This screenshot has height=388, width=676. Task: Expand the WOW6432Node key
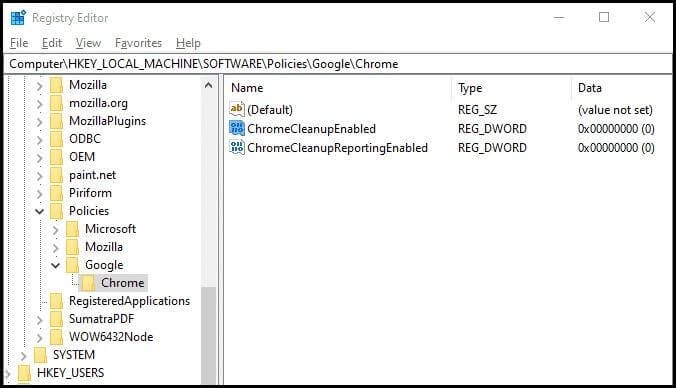coord(40,338)
